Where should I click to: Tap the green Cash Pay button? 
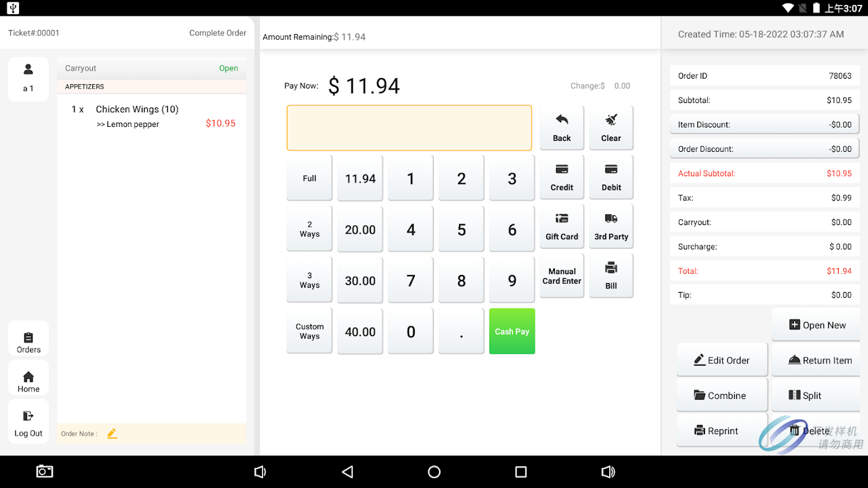point(512,331)
